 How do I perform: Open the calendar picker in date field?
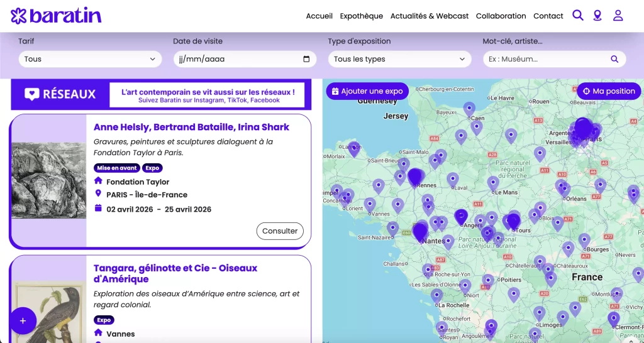coord(306,59)
